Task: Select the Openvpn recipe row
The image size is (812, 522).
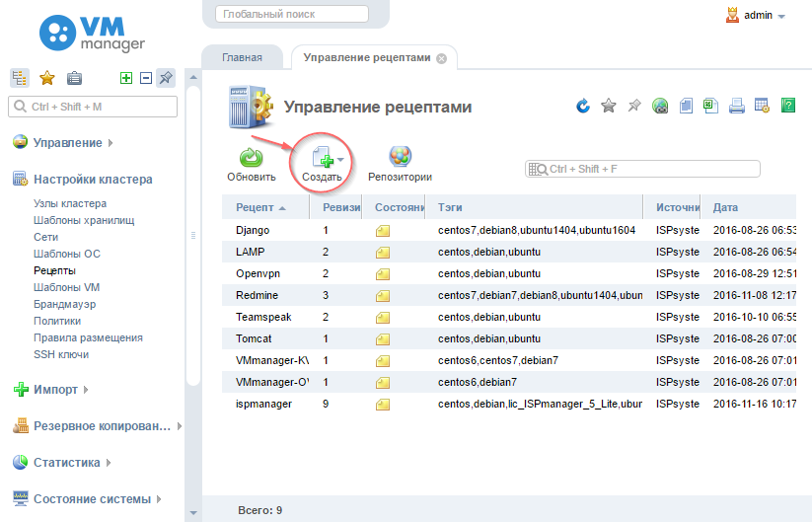Action: click(x=509, y=273)
